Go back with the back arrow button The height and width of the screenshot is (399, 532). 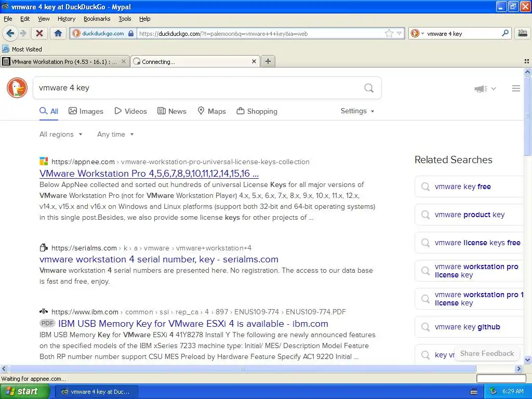(10, 33)
